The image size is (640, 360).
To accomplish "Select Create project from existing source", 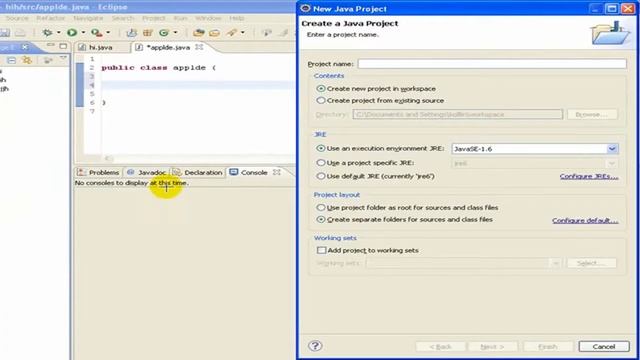I will click(321, 100).
